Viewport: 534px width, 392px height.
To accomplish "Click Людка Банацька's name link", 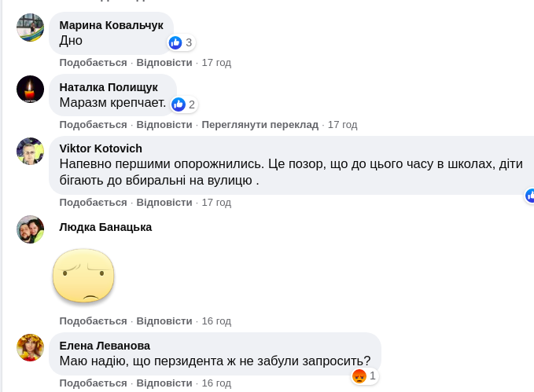I will 105,227.
